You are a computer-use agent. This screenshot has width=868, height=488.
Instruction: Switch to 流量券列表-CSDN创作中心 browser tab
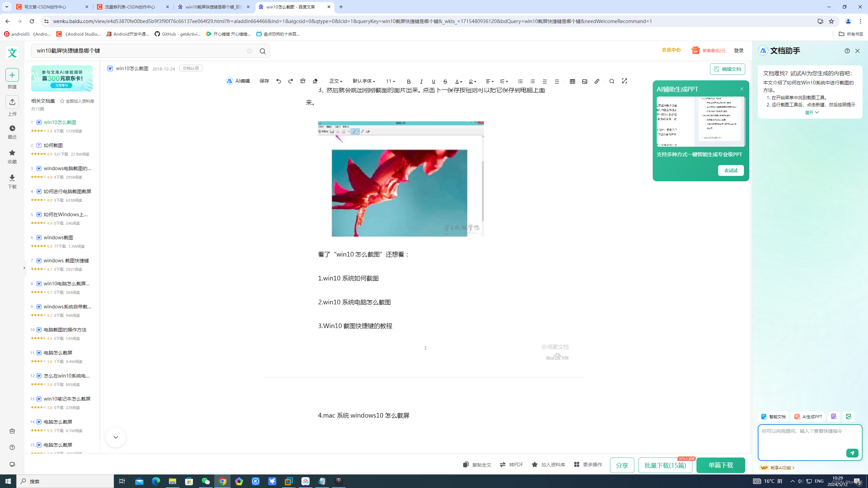130,7
